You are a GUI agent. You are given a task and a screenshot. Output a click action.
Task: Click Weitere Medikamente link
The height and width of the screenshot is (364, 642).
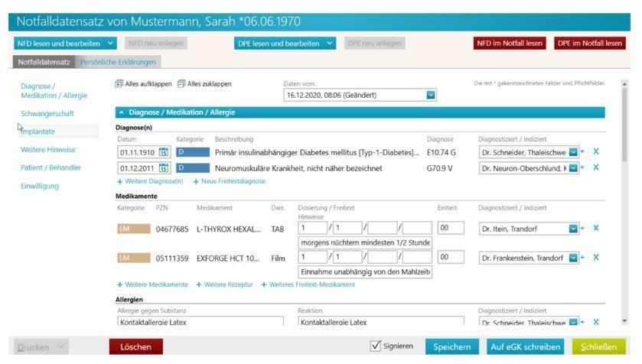pyautogui.click(x=152, y=284)
